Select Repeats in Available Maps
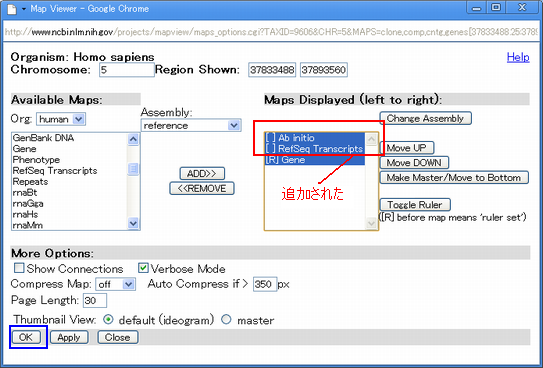The image size is (543, 368). pyautogui.click(x=69, y=182)
